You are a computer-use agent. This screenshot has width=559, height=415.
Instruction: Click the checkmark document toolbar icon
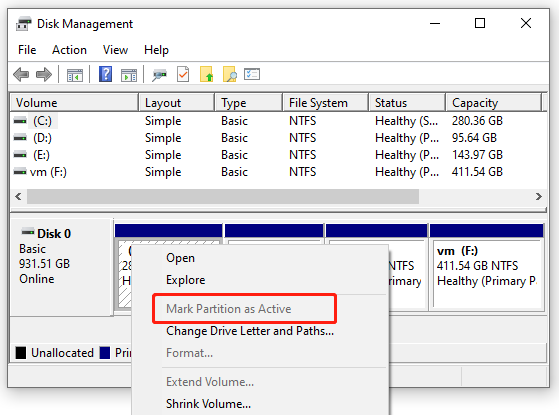point(183,74)
